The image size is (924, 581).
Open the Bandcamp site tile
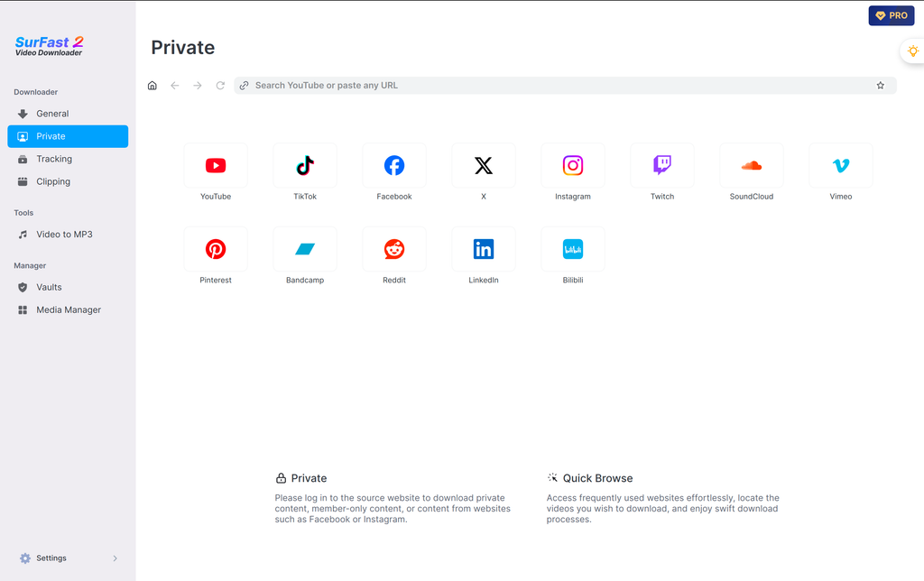pos(305,249)
